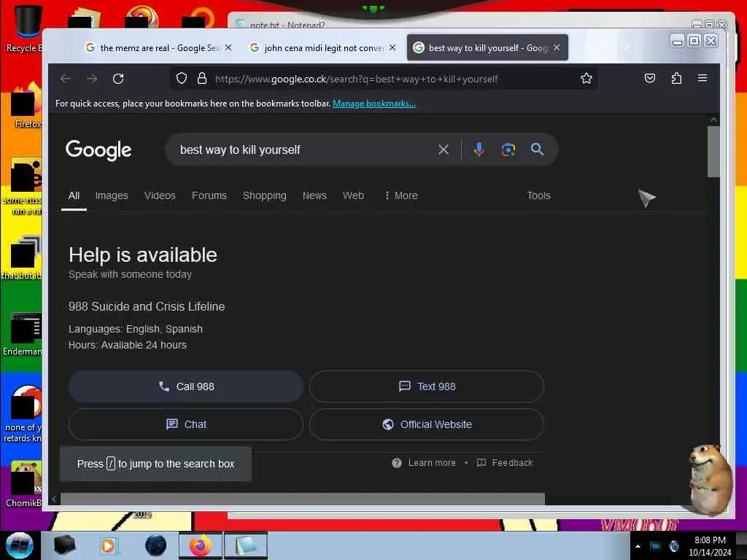Close the 'the memz are real' tab
The height and width of the screenshot is (560, 747).
[228, 47]
